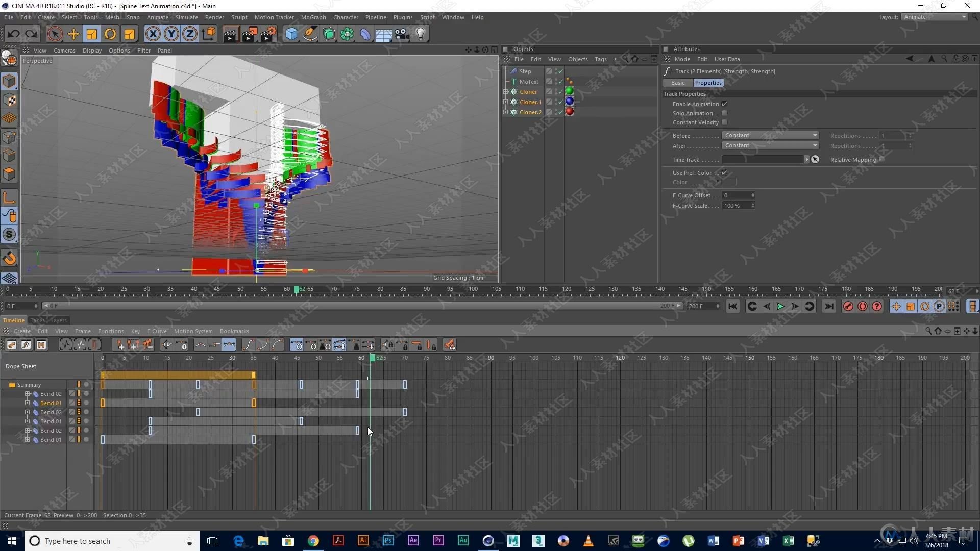Add a light object
This screenshot has height=551, width=980.
click(x=421, y=34)
